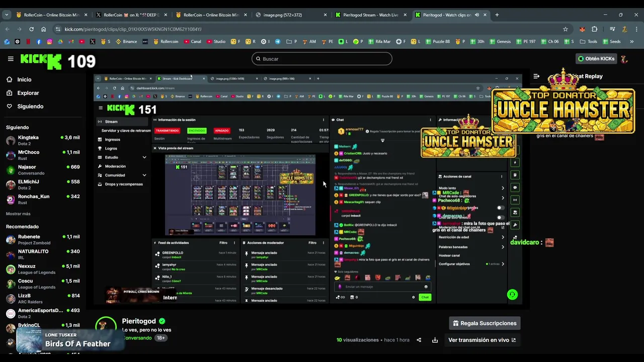Click the green Kick logo
This screenshot has height=362, width=644.
coord(41,61)
